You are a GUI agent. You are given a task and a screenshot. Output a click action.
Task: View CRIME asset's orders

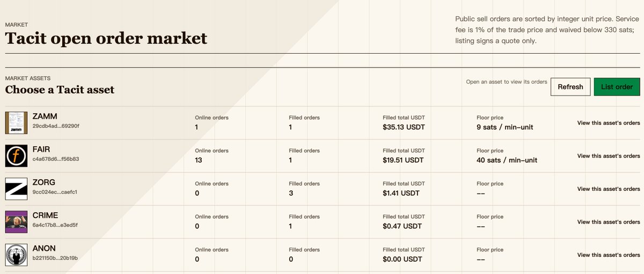609,222
